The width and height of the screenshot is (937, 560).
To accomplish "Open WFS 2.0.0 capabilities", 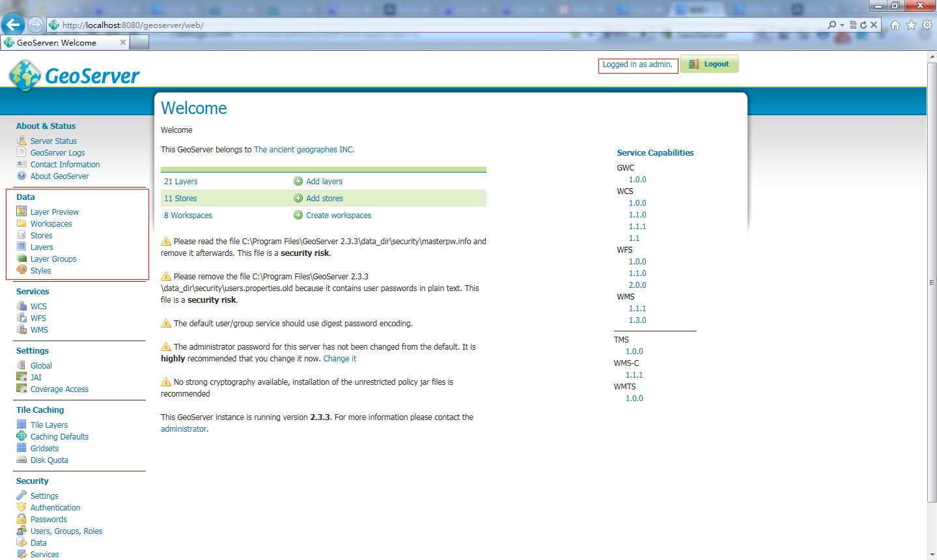I will click(x=637, y=285).
